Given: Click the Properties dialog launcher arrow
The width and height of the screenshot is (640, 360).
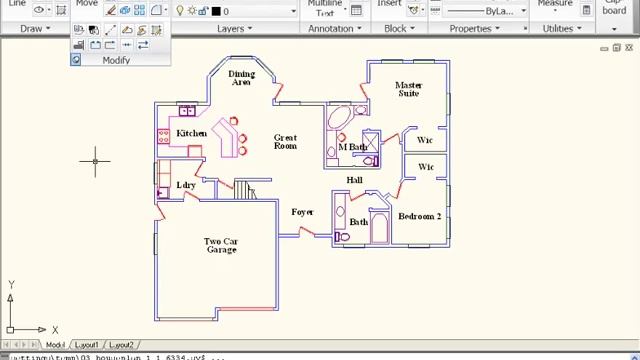Looking at the screenshot, I should [x=525, y=29].
